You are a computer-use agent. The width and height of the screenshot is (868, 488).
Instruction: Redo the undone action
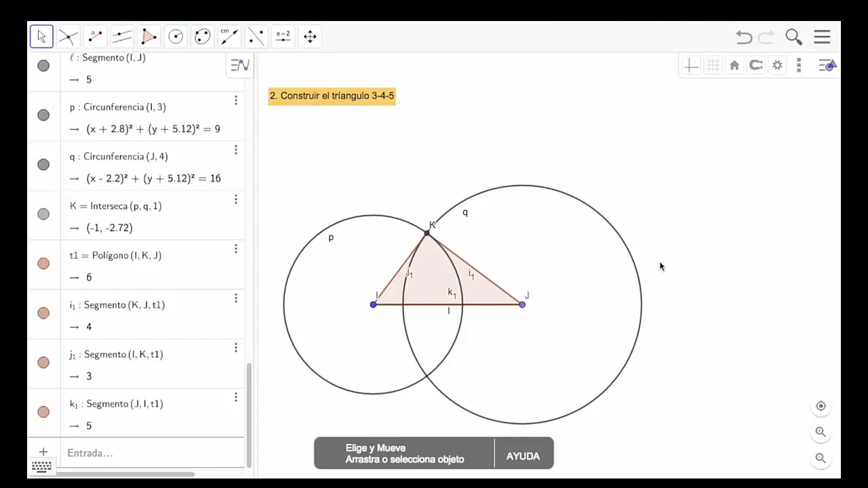[x=766, y=37]
